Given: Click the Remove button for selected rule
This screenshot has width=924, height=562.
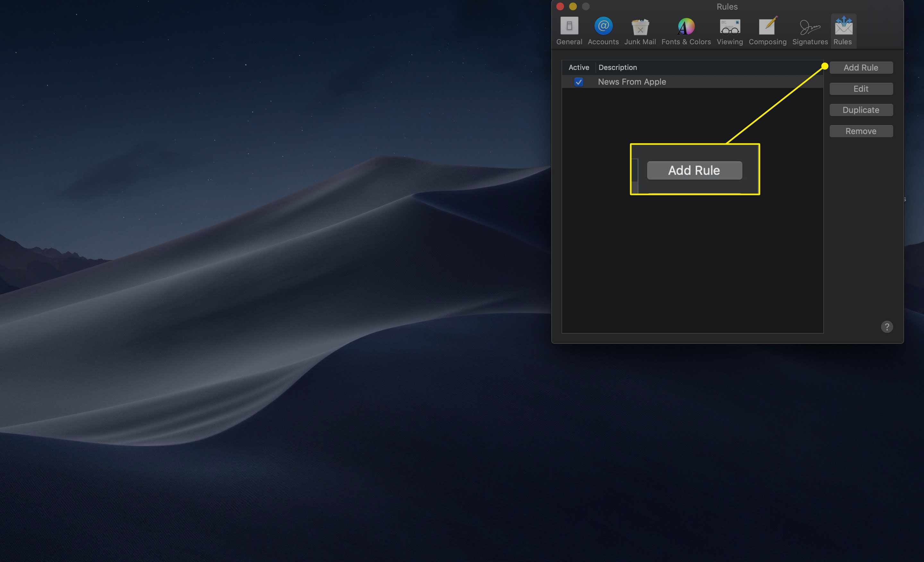Looking at the screenshot, I should (x=861, y=131).
